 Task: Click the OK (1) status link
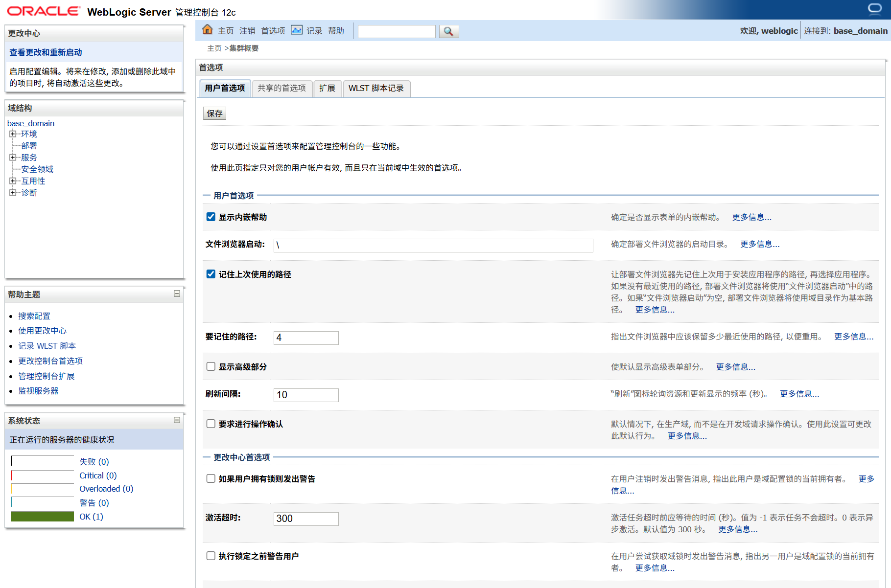pos(91,517)
